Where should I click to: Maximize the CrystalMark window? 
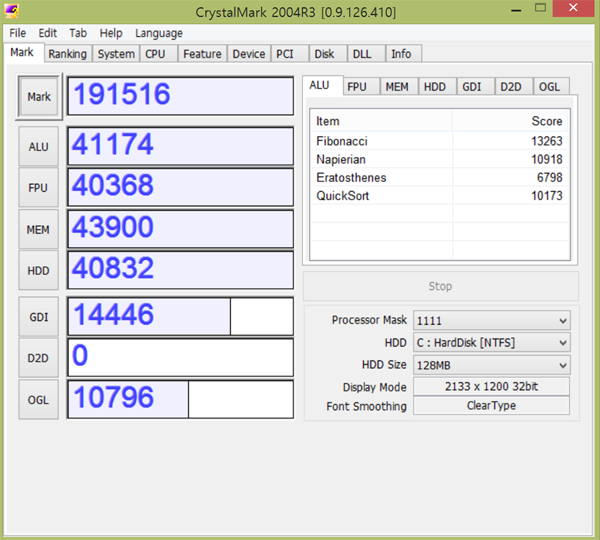pyautogui.click(x=540, y=8)
